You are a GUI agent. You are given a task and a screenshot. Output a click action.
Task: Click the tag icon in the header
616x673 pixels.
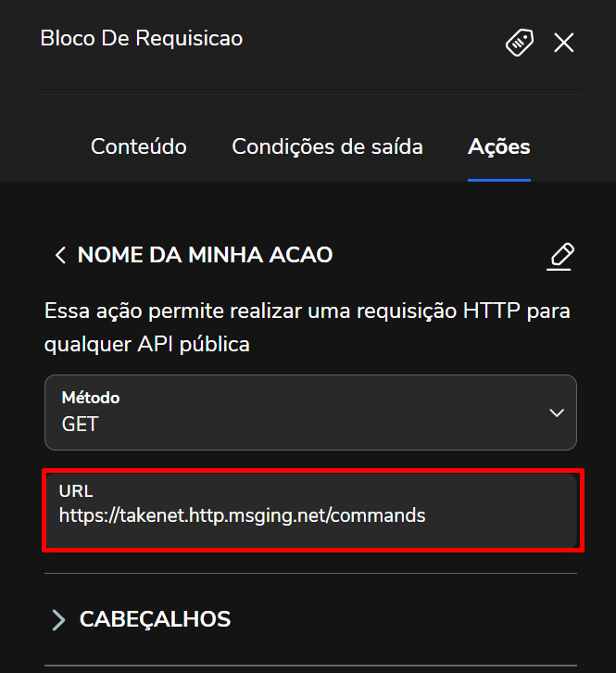[x=520, y=43]
